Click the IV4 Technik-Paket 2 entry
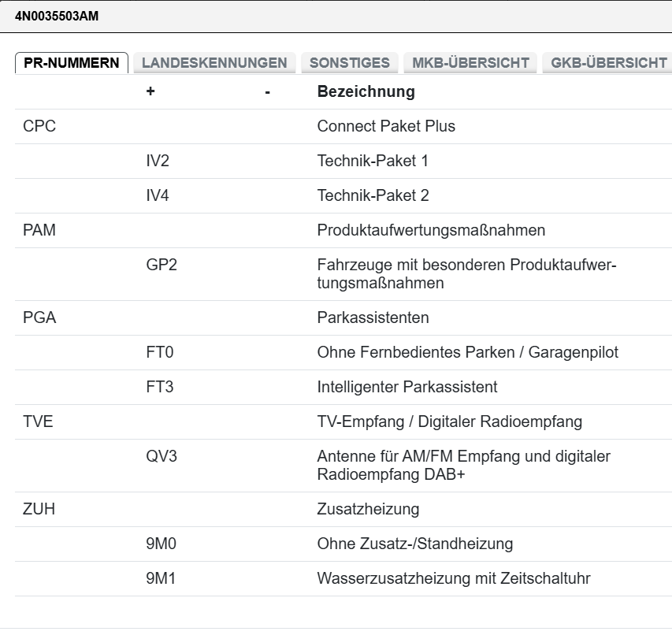The image size is (672, 635). click(343, 196)
